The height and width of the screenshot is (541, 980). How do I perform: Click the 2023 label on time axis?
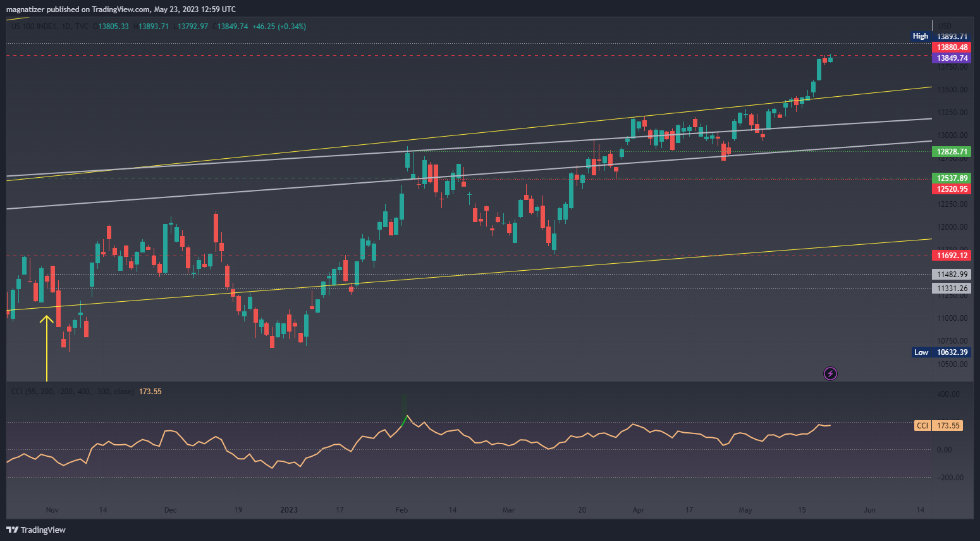pos(289,510)
